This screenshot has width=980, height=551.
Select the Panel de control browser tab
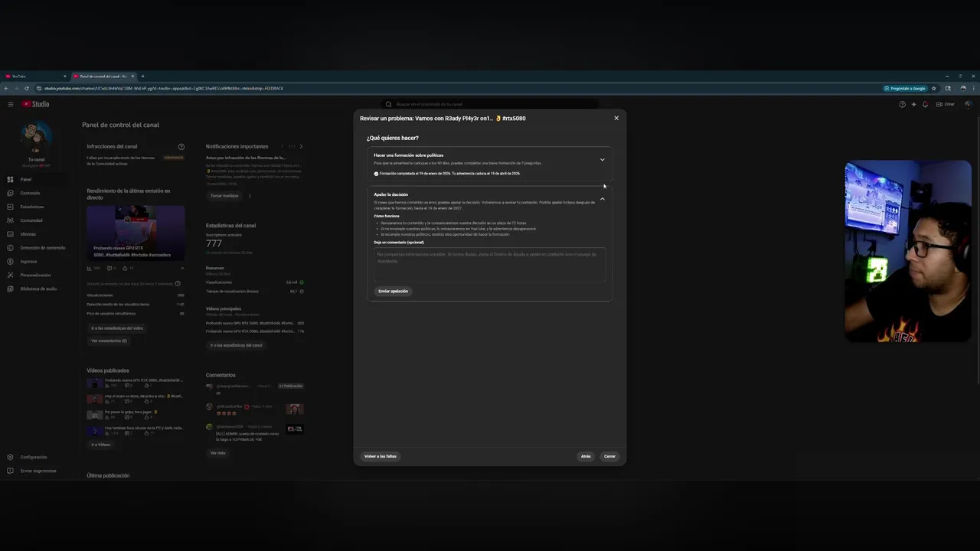coord(103,77)
